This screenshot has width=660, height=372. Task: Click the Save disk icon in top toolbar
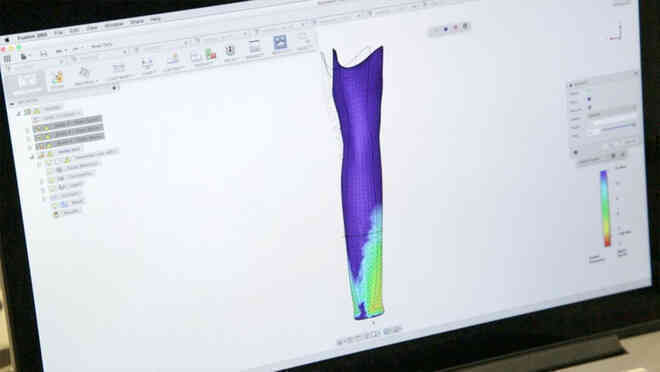[44, 53]
